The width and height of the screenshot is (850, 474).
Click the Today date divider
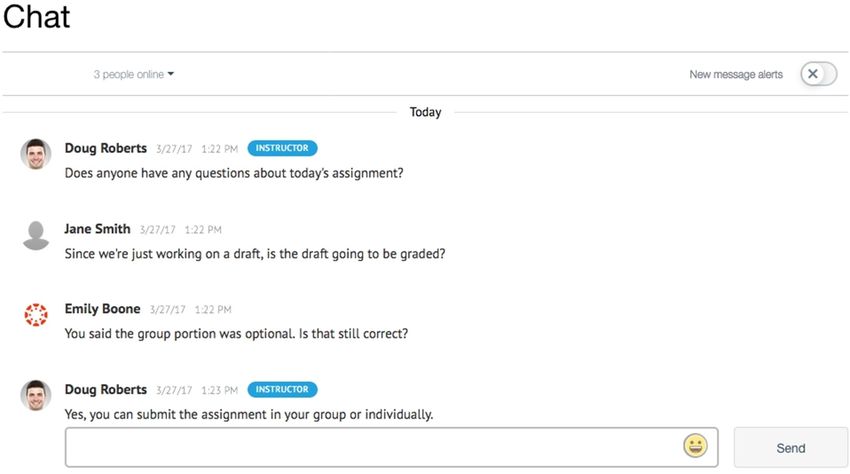click(426, 112)
